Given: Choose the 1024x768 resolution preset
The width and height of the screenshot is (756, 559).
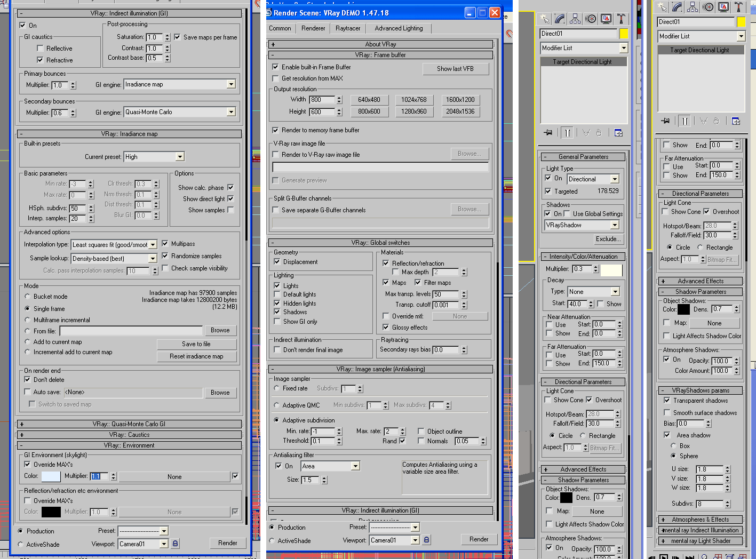Looking at the screenshot, I should [414, 100].
